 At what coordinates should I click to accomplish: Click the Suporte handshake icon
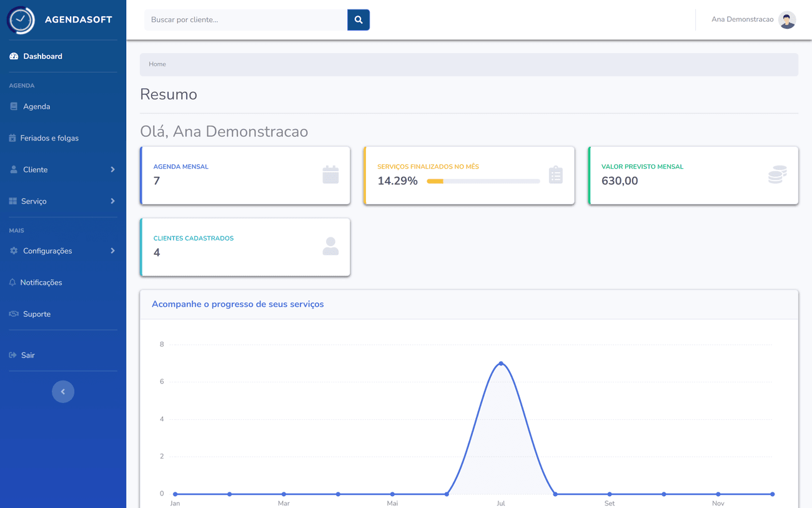pos(14,314)
